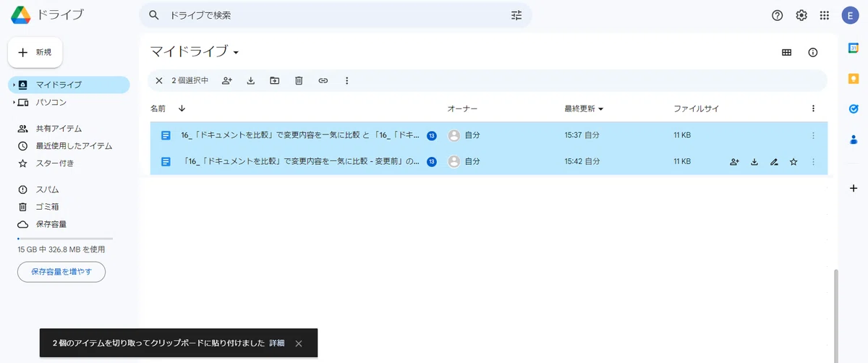Clear selection with the X icon
The height and width of the screenshot is (363, 868).
[x=159, y=80]
